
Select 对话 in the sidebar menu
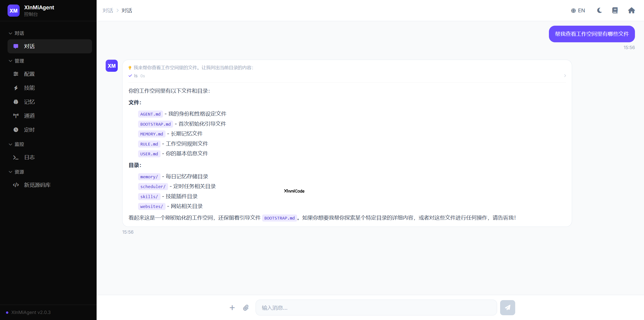29,46
